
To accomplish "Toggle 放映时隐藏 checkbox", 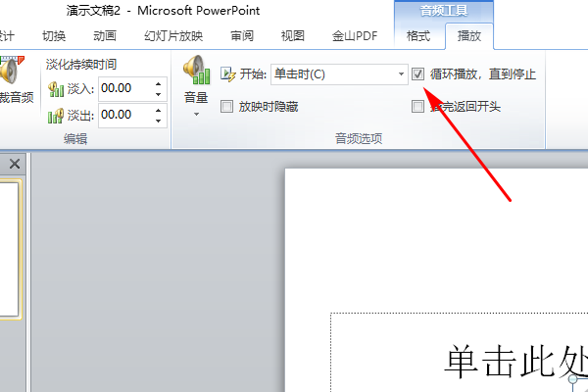I will click(x=226, y=107).
